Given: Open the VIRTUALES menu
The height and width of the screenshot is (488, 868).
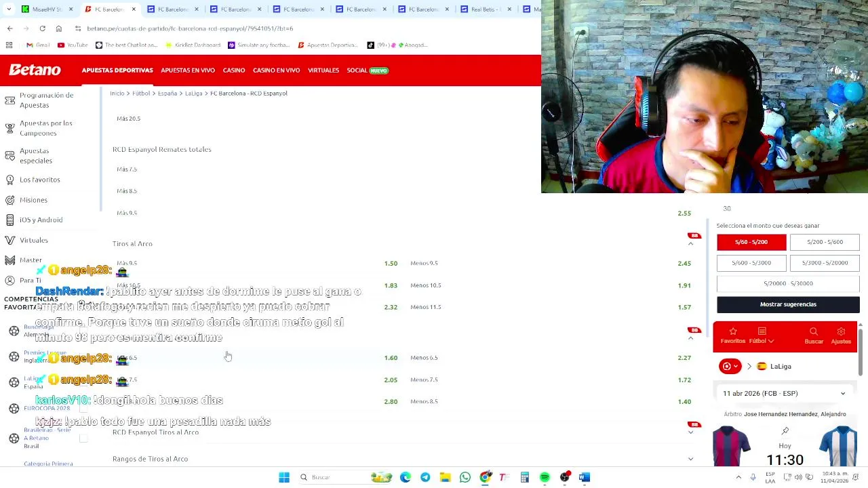Looking at the screenshot, I should 323,70.
